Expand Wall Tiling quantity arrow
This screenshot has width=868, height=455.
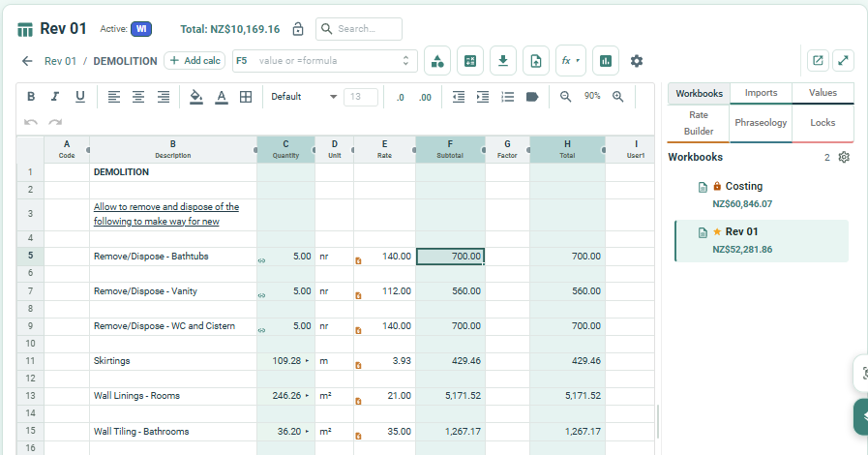click(307, 431)
